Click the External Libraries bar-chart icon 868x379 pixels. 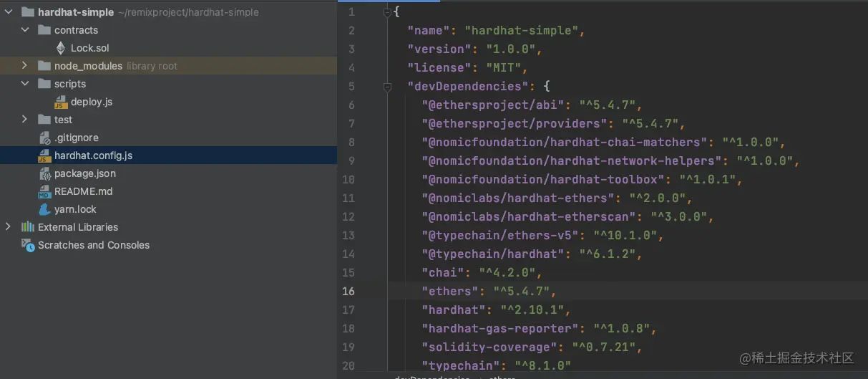[28, 227]
